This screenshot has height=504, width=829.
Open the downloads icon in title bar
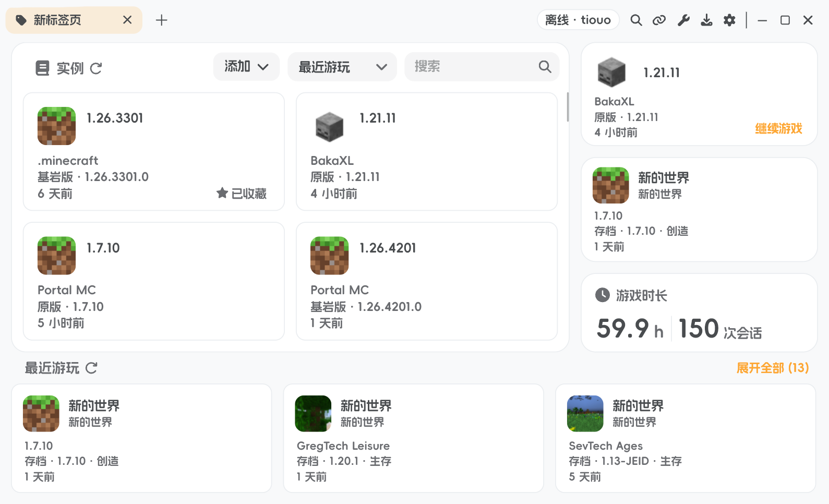click(x=706, y=20)
